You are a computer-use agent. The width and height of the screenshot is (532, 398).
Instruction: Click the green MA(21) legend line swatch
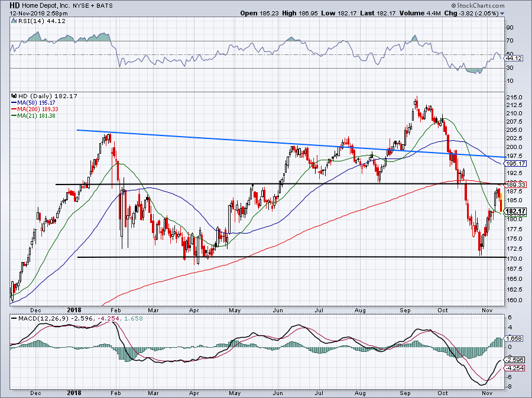pos(14,116)
